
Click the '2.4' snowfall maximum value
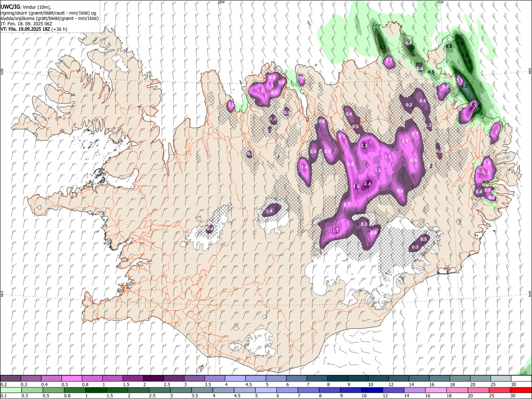(x=367, y=184)
